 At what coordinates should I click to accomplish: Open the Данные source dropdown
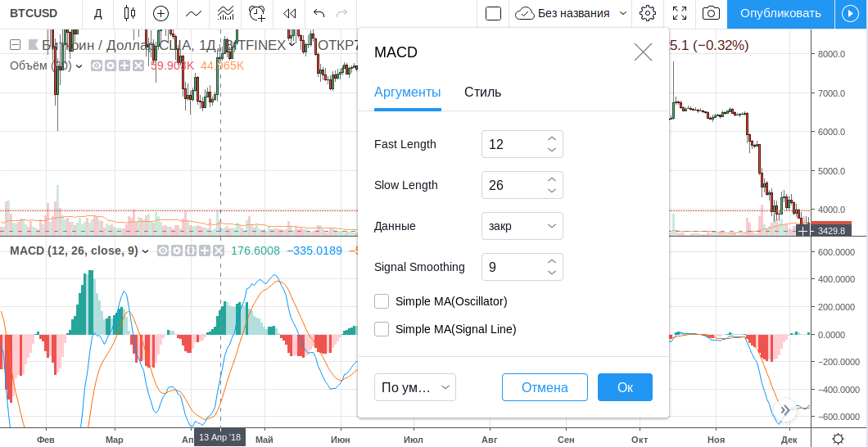522,226
